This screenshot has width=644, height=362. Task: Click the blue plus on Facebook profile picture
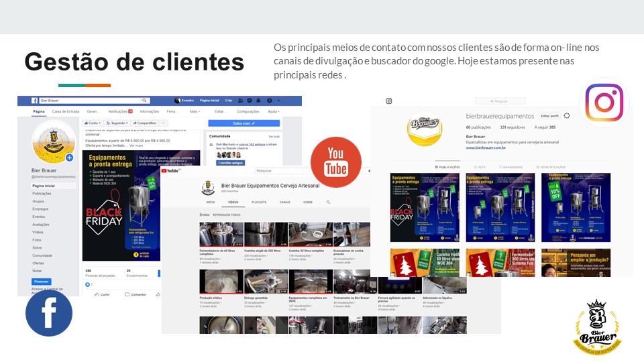click(69, 157)
